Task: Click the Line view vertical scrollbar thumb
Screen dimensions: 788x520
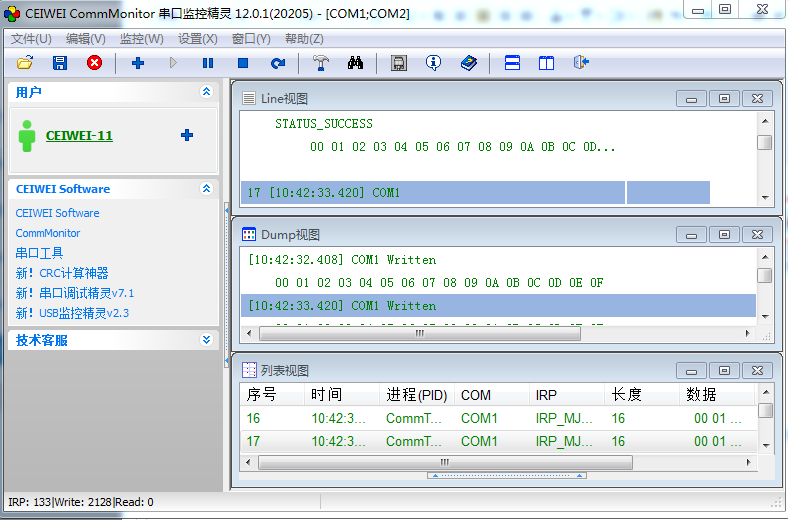Action: pos(764,142)
